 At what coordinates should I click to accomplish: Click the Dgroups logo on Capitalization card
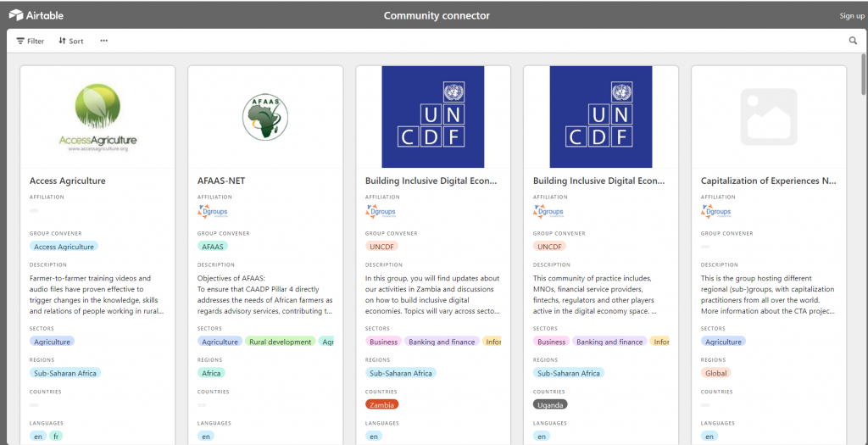pos(715,211)
